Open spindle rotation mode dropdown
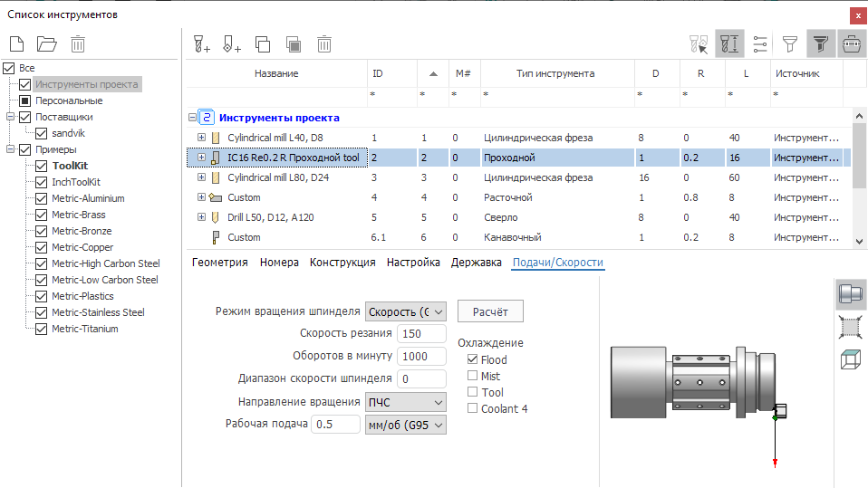This screenshot has height=488, width=868. click(406, 311)
